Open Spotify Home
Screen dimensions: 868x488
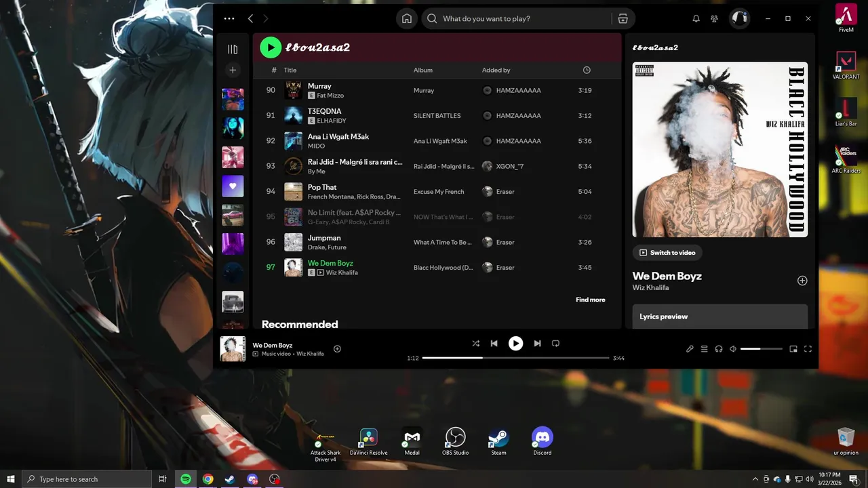407,19
